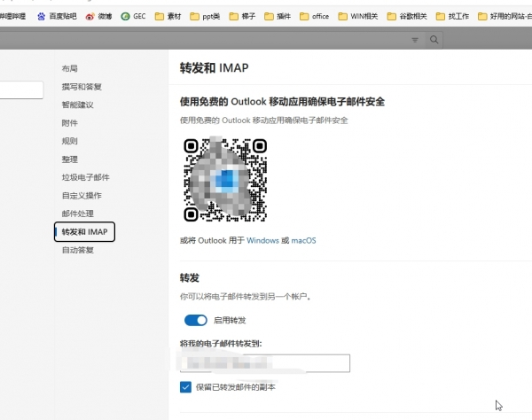Open the 谷歌相关 bookmark folder

click(407, 16)
